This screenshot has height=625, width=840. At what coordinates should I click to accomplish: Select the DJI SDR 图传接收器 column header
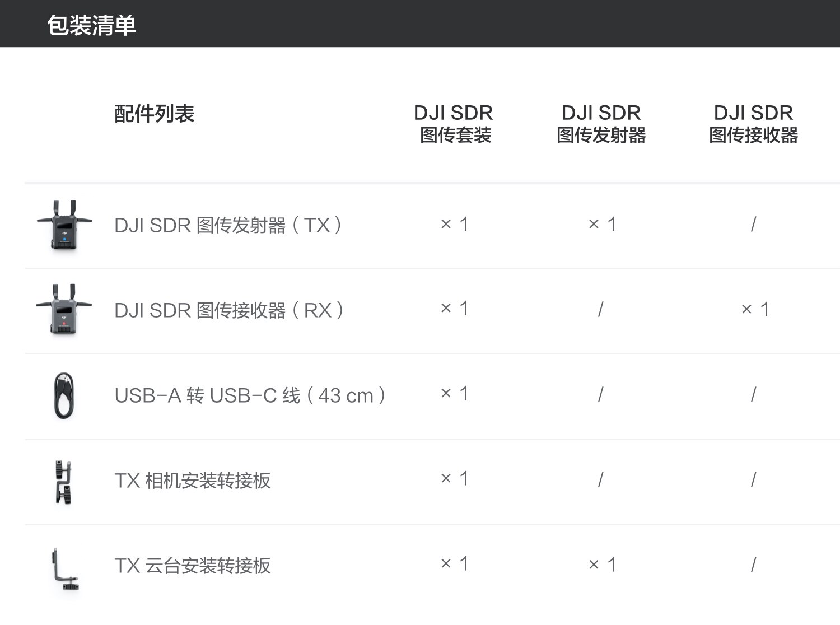click(753, 124)
